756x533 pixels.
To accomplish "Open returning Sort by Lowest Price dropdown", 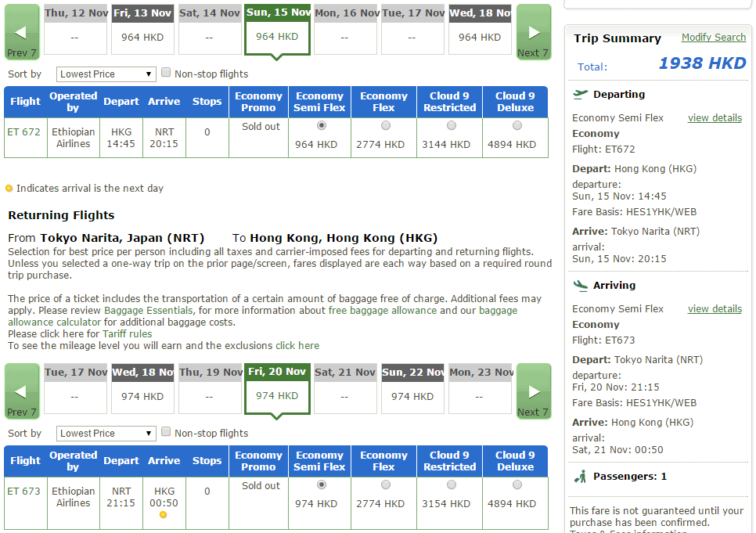I will tap(106, 434).
